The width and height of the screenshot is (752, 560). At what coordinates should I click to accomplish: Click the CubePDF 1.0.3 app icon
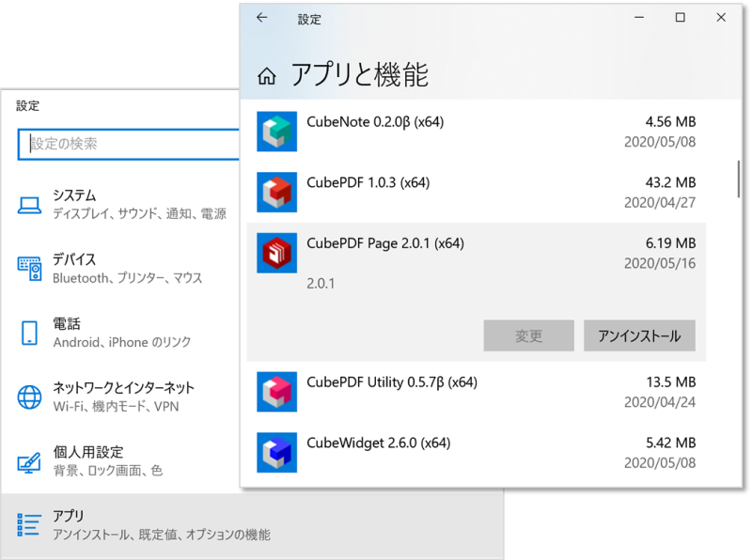[276, 193]
